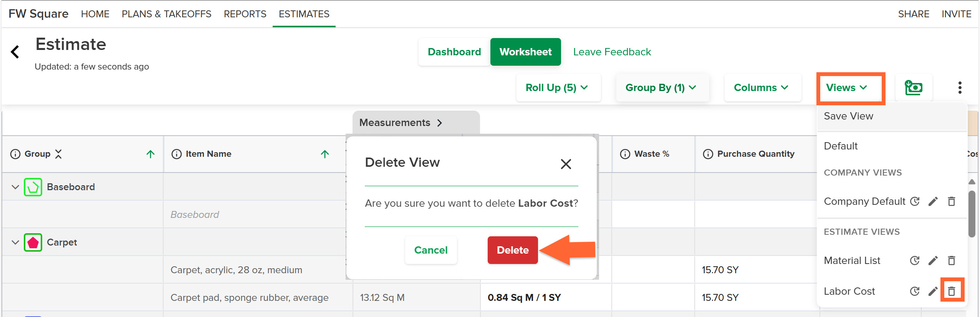980x317 pixels.
Task: Collapse the Carpet group row
Action: pyautogui.click(x=15, y=242)
